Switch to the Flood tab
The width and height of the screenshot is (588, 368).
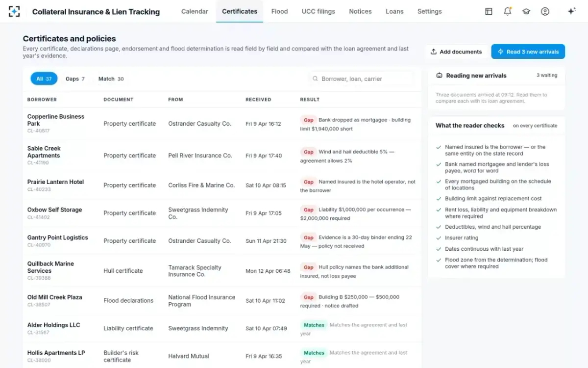279,11
